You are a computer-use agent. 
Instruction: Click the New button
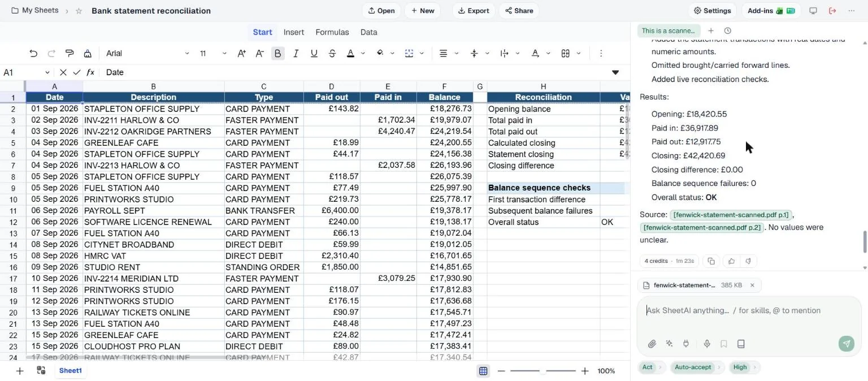coord(423,11)
